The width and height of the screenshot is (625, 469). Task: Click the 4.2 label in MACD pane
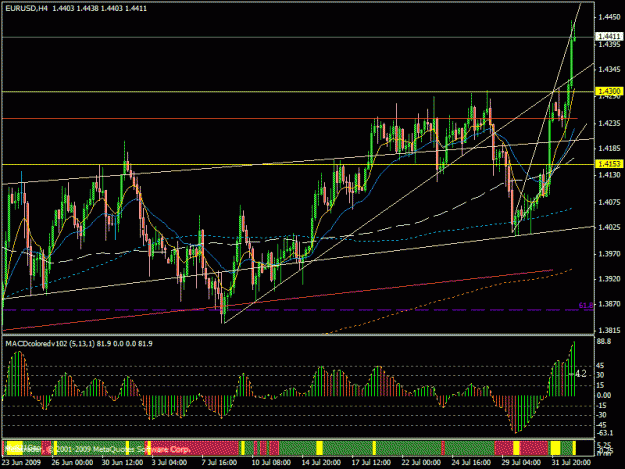point(581,374)
